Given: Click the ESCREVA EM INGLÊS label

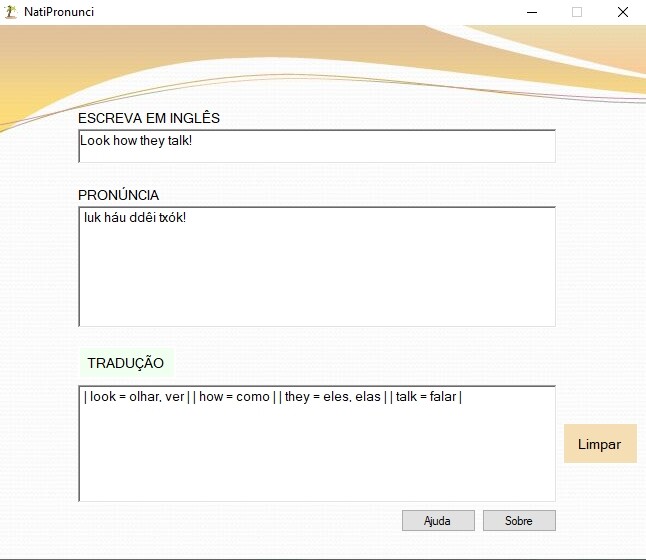Looking at the screenshot, I should (x=149, y=118).
